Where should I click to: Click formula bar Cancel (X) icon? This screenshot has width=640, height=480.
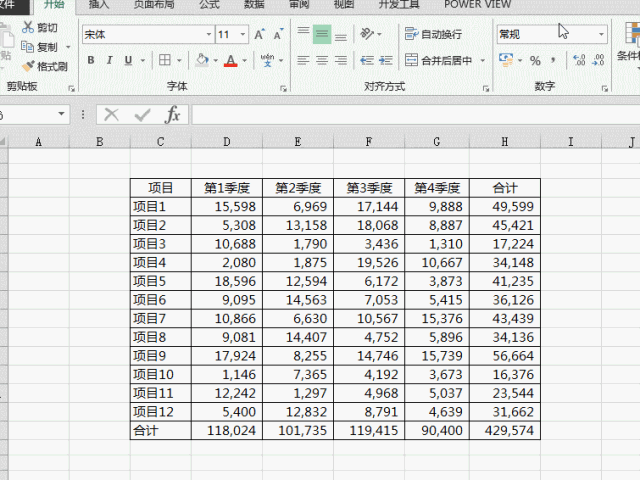[x=111, y=115]
